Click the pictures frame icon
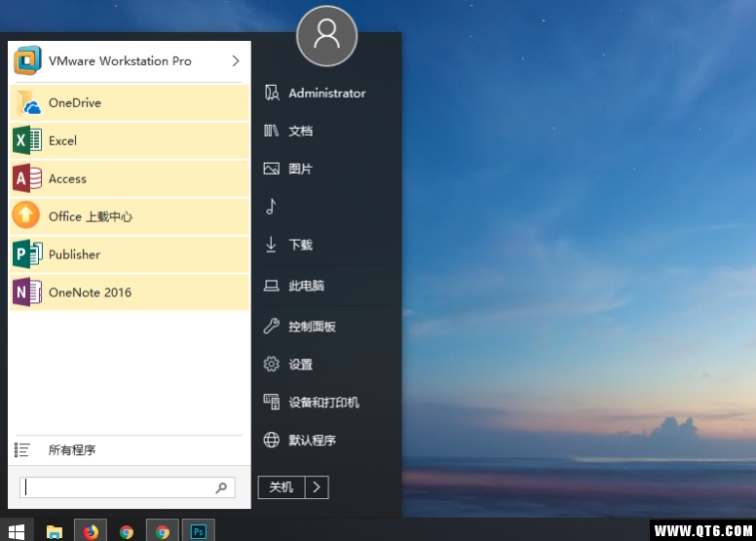Viewport: 756px width, 541px height. pyautogui.click(x=271, y=169)
